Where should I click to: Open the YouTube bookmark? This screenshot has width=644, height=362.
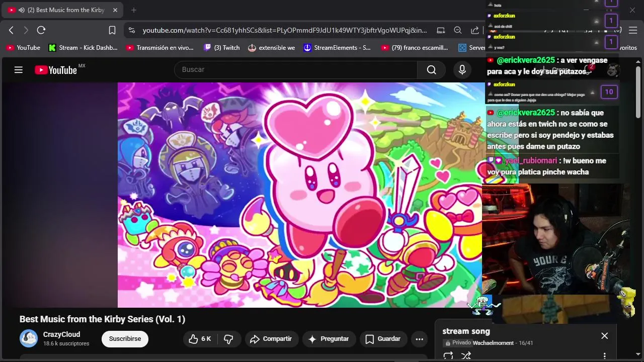(23, 48)
